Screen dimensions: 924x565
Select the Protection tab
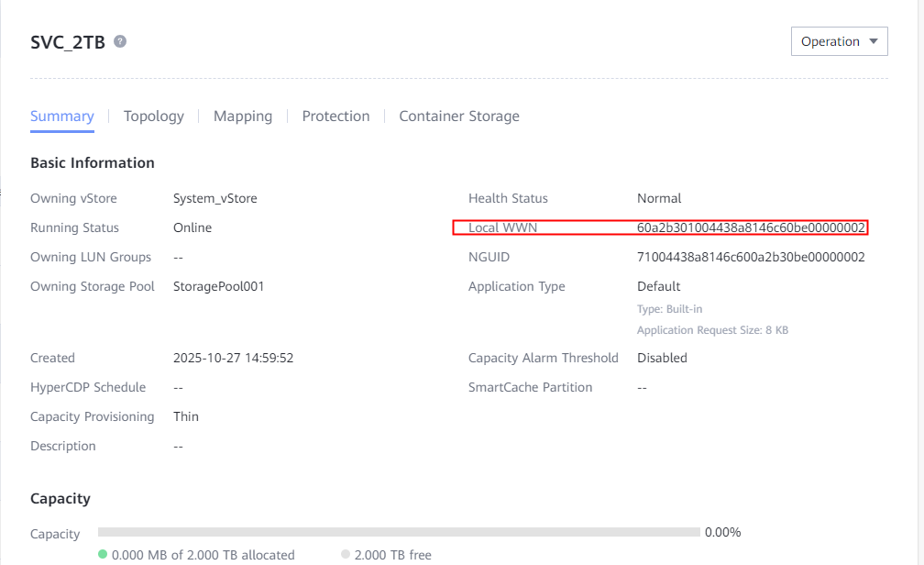pyautogui.click(x=335, y=116)
